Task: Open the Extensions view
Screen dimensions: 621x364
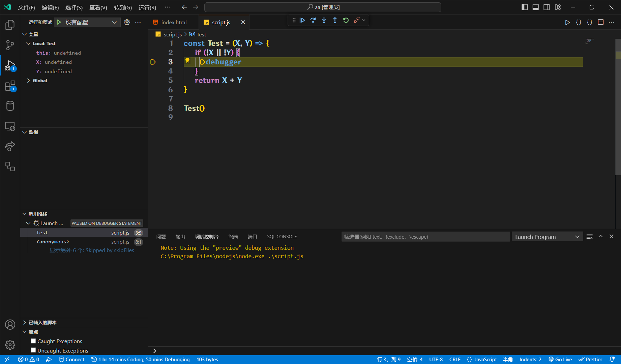Action: point(10,86)
